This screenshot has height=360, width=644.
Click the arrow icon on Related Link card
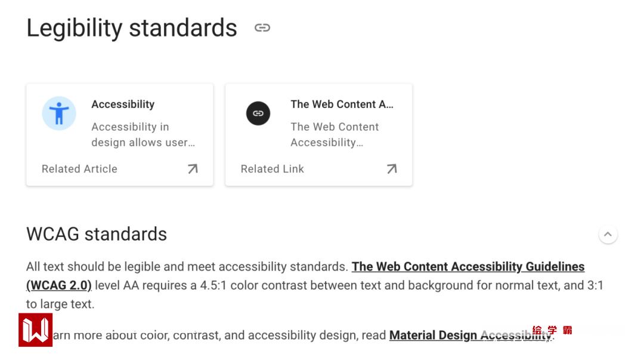pyautogui.click(x=392, y=169)
